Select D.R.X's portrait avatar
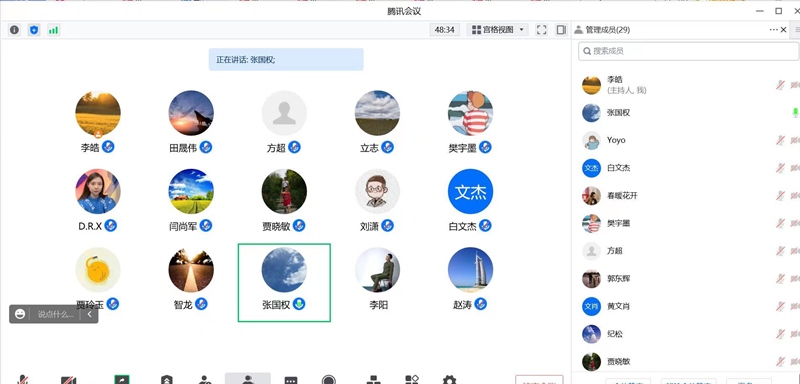The width and height of the screenshot is (800, 384). [98, 191]
